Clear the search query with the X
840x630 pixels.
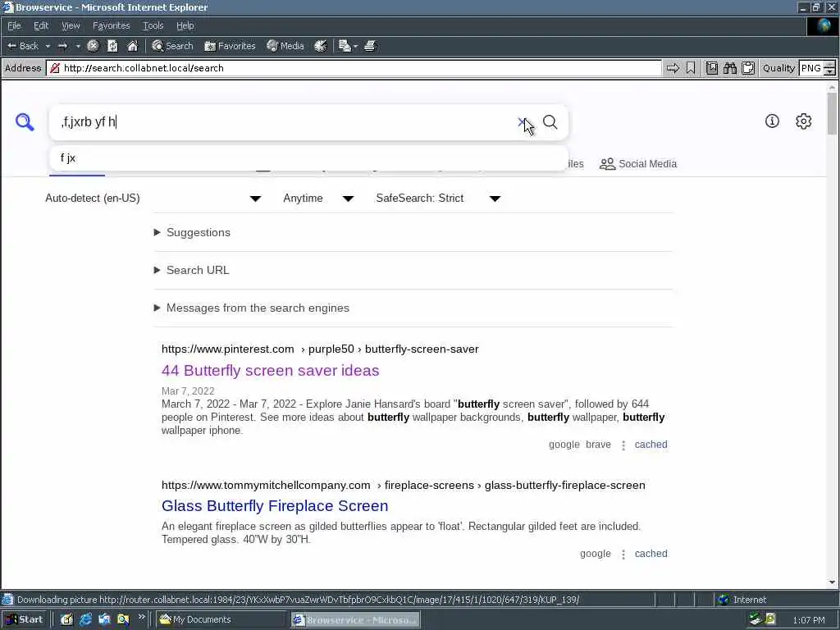coord(522,122)
